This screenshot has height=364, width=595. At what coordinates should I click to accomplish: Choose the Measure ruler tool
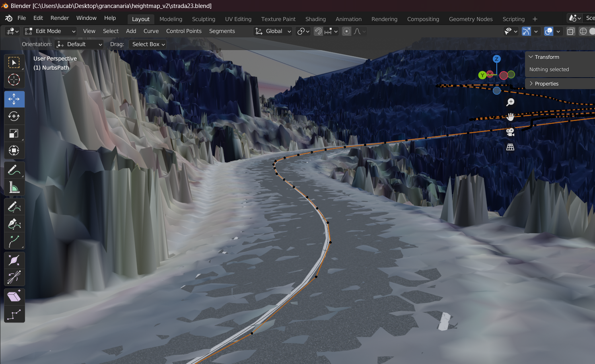click(14, 187)
